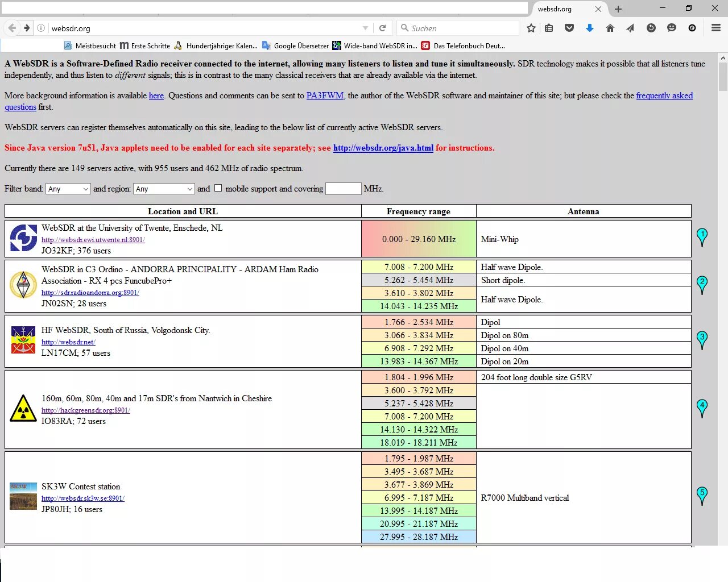The height and width of the screenshot is (582, 728).
Task: Click the circular history arrow icon
Action: 651,28
